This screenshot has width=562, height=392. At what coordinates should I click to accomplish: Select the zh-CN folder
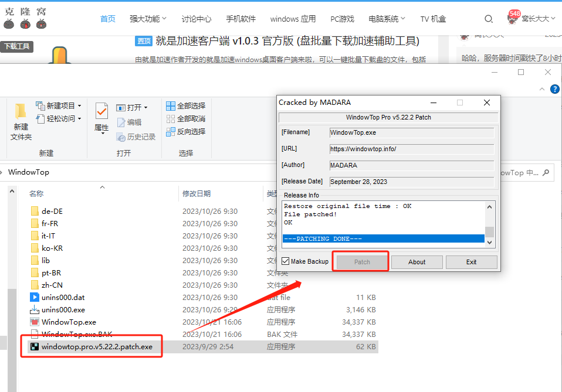click(52, 285)
